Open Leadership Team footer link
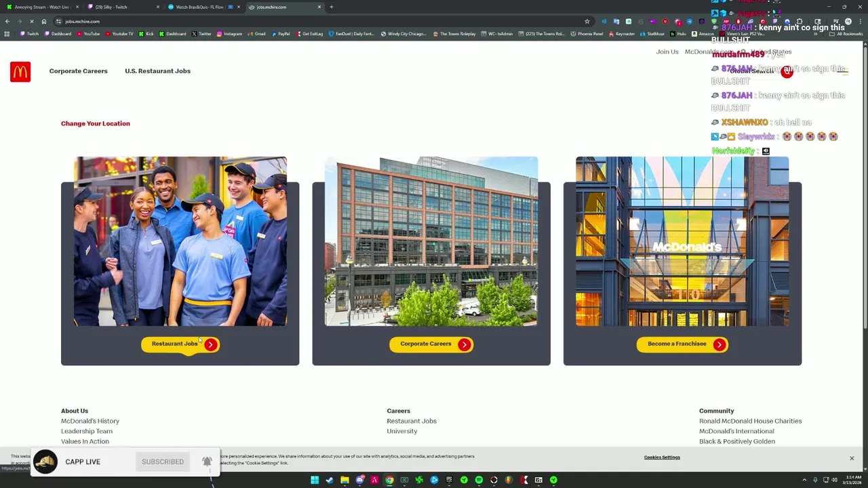Viewport: 868px width, 488px height. coord(87,431)
